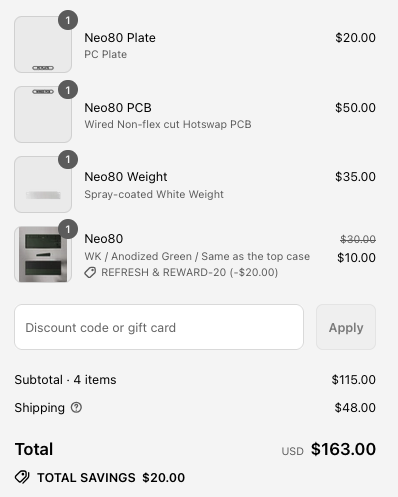This screenshot has width=398, height=497.
Task: Click the shipping help question mark icon
Action: point(76,407)
